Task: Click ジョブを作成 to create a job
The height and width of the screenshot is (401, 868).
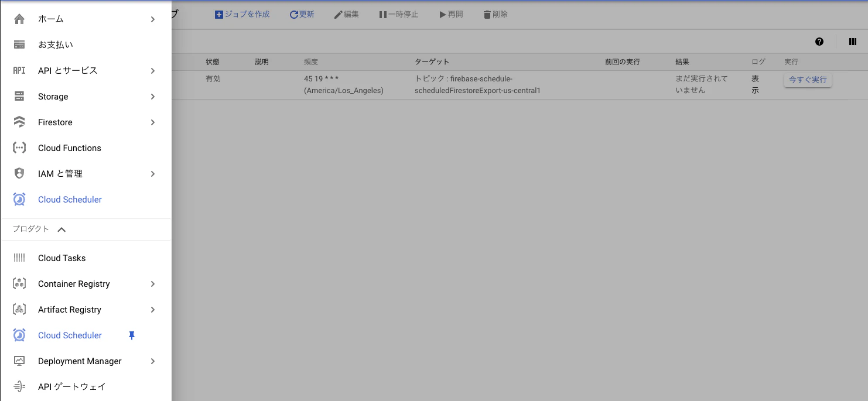Action: pos(242,14)
